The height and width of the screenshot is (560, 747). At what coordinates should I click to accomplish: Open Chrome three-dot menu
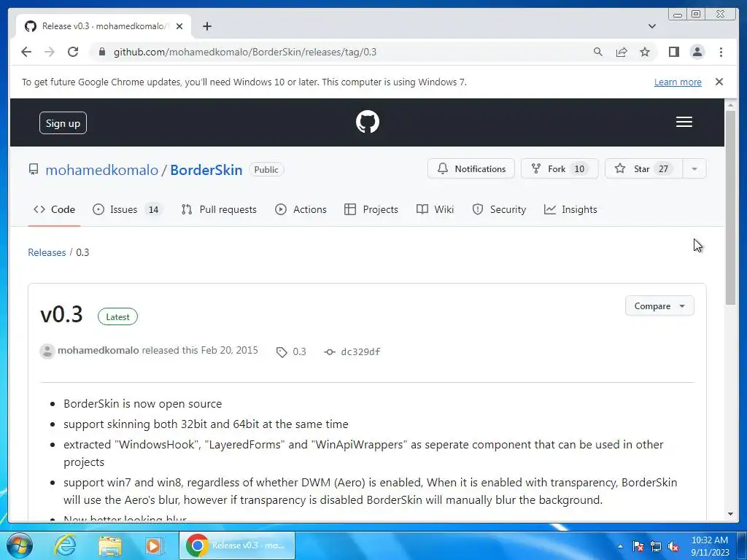[721, 52]
